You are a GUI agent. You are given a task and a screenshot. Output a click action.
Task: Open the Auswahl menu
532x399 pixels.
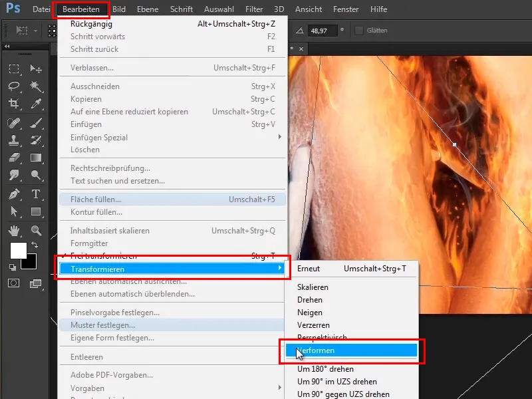[x=219, y=9]
